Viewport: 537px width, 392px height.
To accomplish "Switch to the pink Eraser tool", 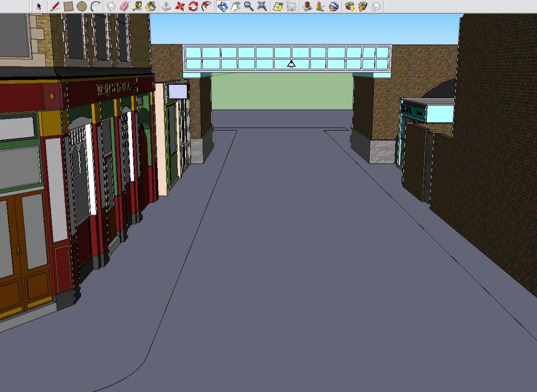I will click(x=124, y=6).
